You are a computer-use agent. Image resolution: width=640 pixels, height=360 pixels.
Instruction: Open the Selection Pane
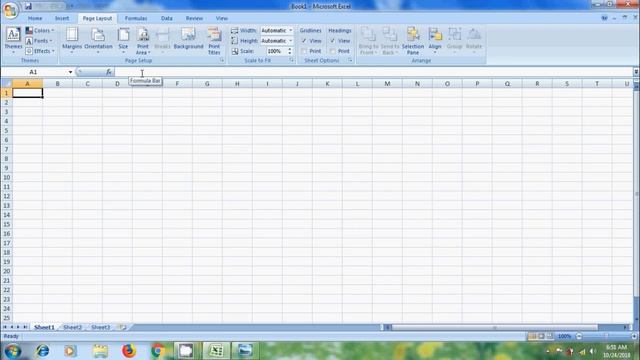point(413,41)
